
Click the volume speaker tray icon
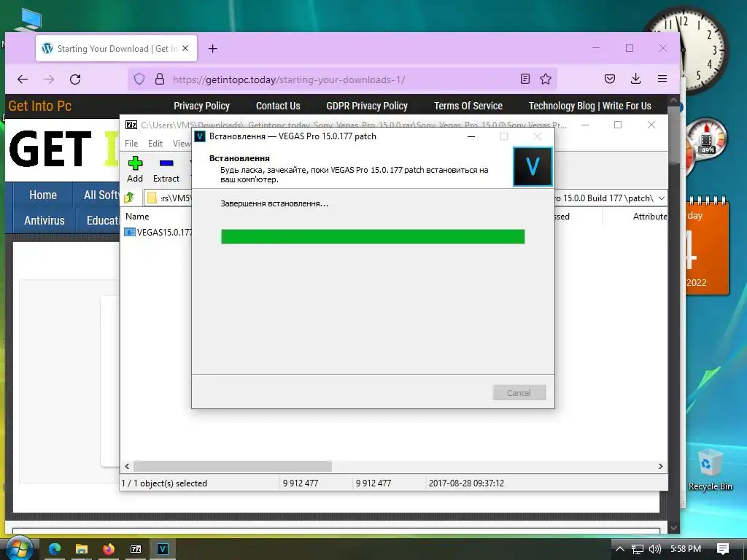pos(655,549)
